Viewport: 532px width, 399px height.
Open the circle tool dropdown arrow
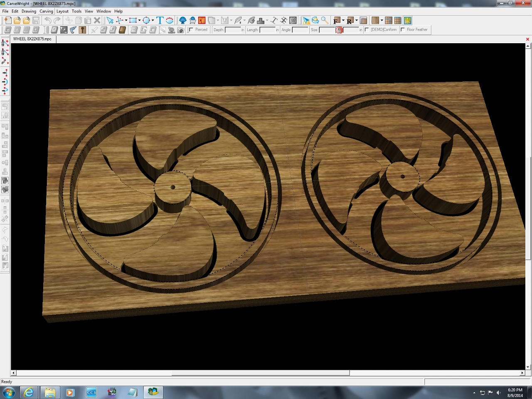(x=153, y=20)
